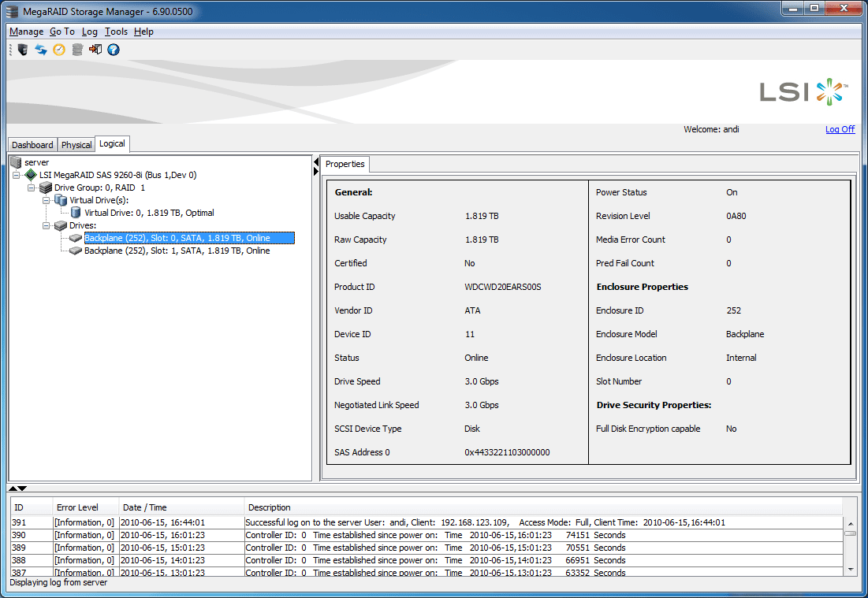Collapse the Drive Group 0 node

[31, 188]
